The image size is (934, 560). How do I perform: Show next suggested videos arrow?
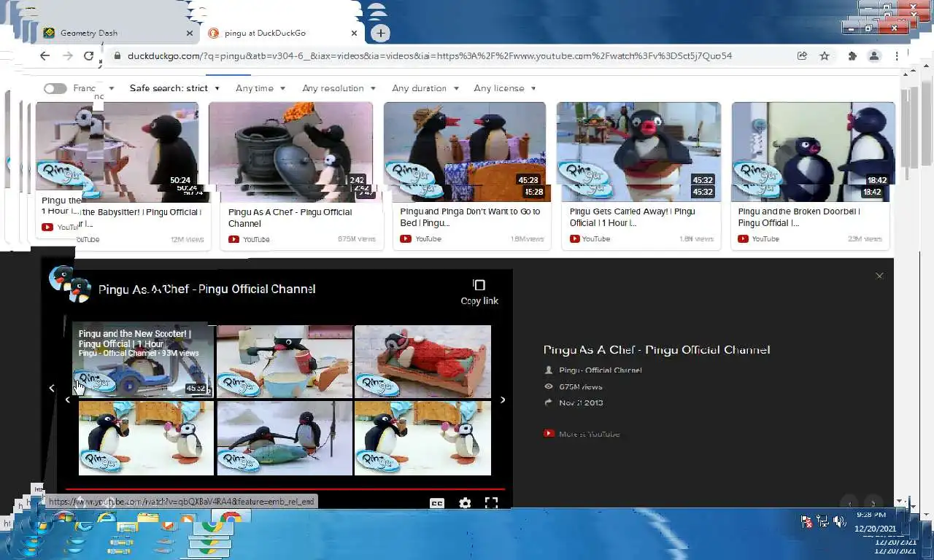click(502, 400)
